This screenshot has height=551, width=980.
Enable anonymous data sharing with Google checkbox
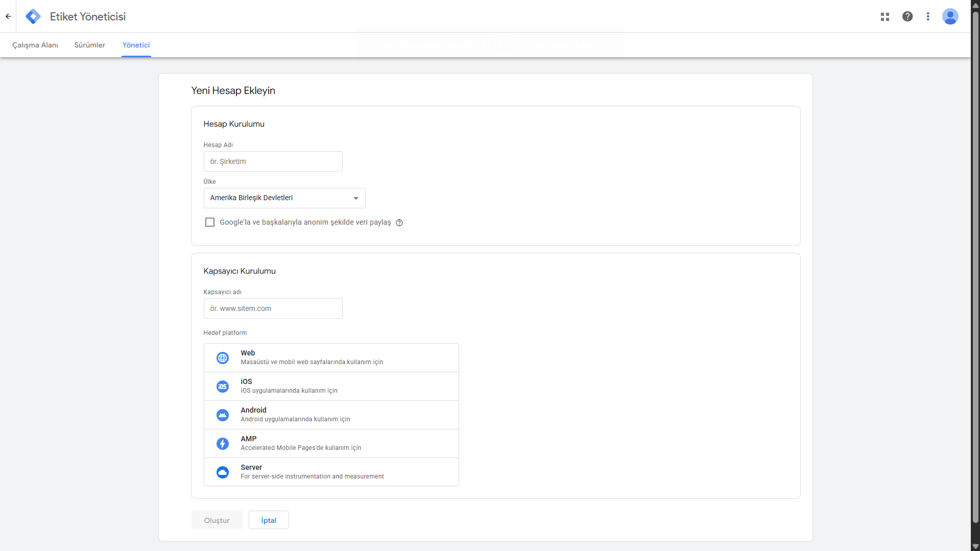pos(210,222)
